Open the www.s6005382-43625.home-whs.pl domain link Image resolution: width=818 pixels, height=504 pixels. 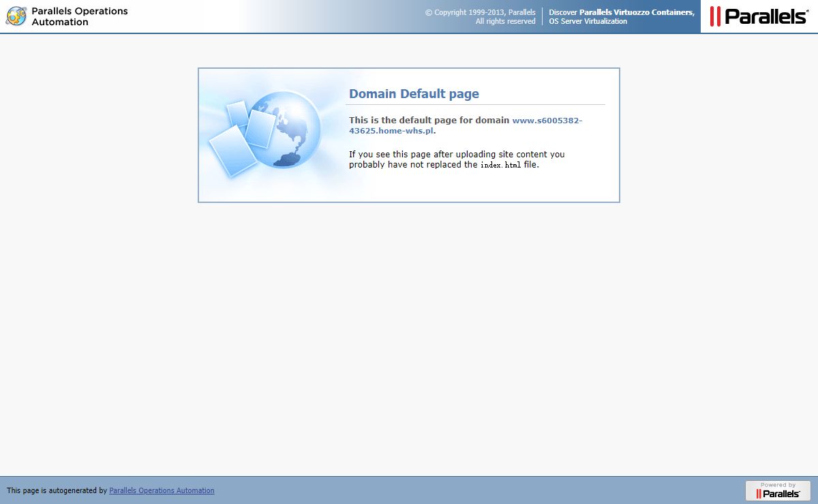coord(466,125)
